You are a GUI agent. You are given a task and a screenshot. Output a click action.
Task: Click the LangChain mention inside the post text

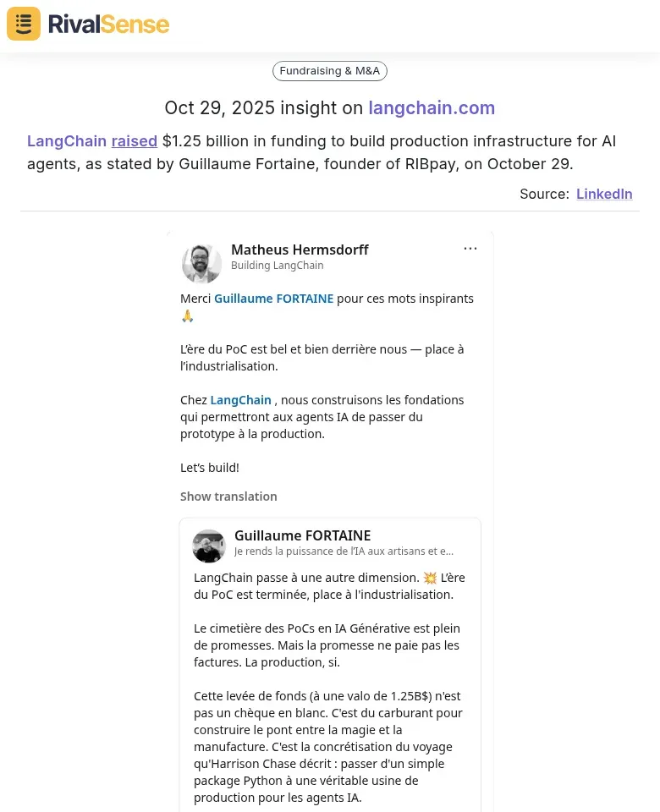pyautogui.click(x=240, y=399)
